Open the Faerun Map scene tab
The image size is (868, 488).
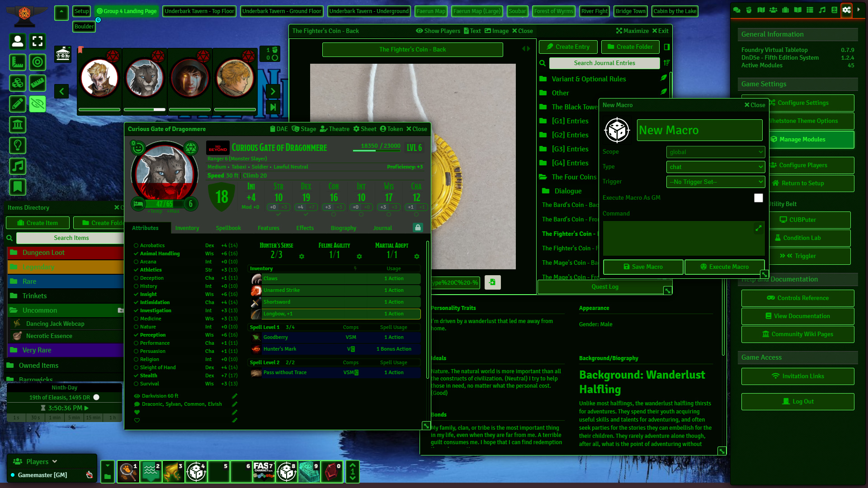pos(431,11)
